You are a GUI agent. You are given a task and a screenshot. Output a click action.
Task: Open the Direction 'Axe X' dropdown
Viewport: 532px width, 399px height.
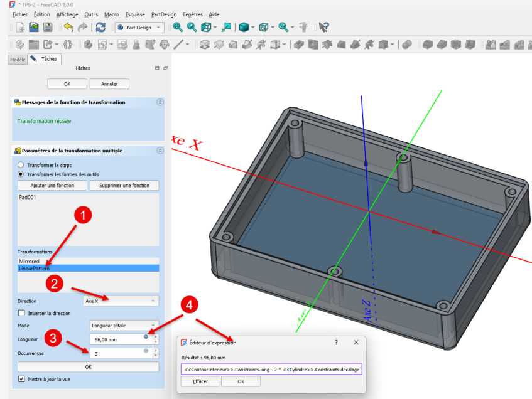click(121, 301)
